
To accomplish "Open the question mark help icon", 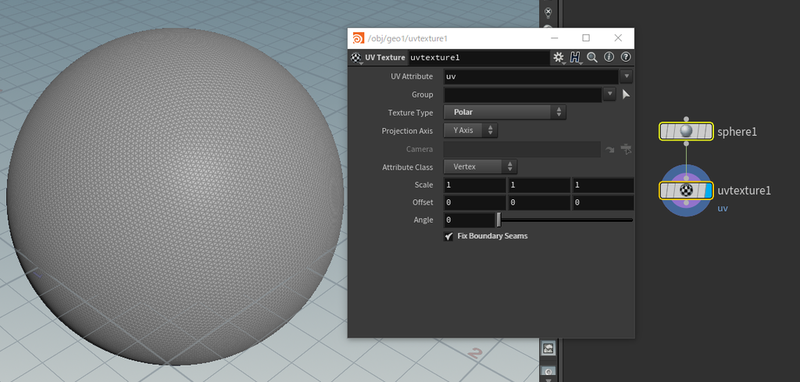I will click(x=626, y=57).
